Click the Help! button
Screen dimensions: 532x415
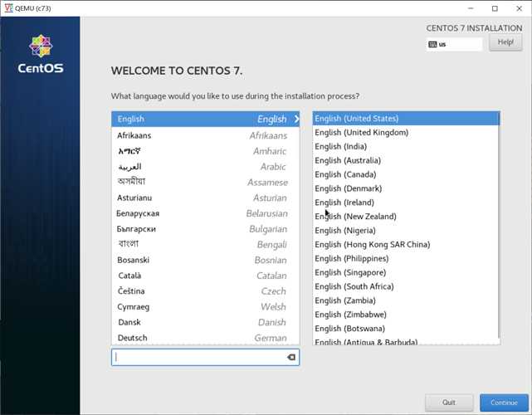(505, 42)
